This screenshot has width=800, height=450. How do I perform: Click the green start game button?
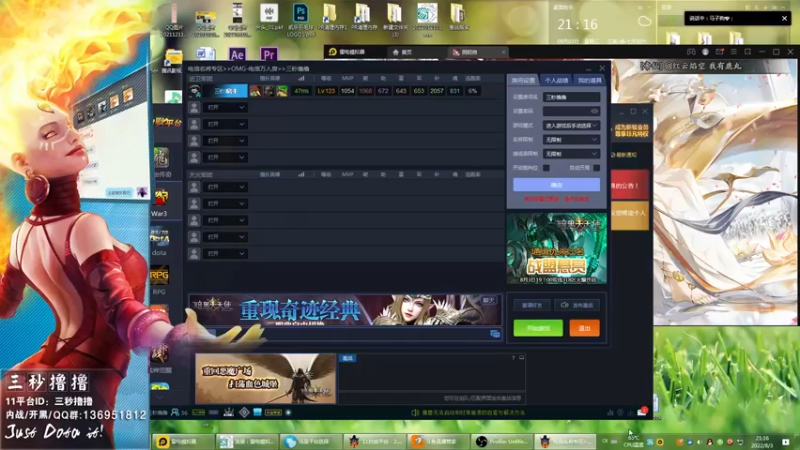[x=538, y=328]
